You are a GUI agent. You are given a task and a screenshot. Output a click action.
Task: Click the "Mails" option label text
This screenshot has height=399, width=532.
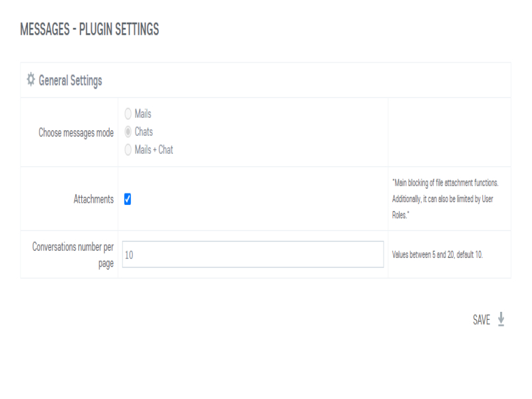pos(143,114)
